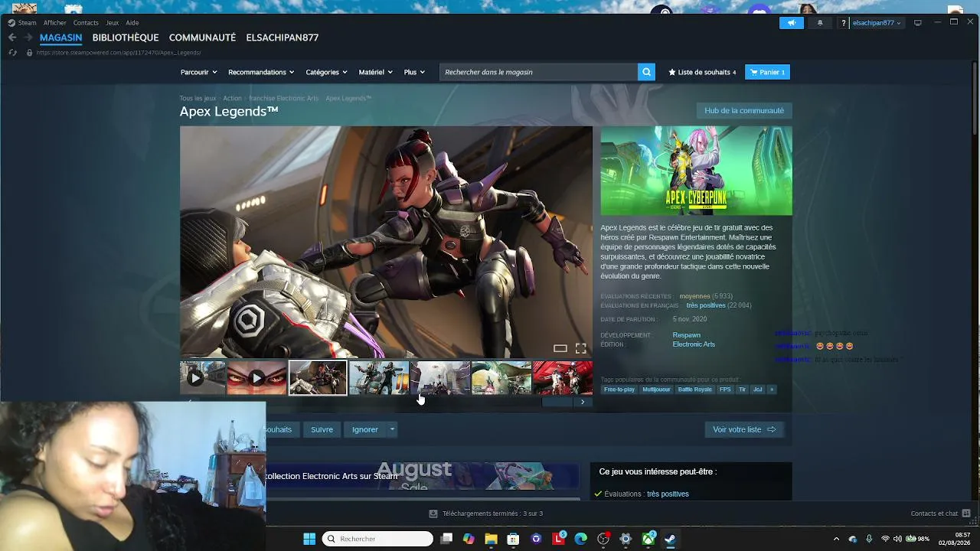
Task: Expand the Plus dropdown
Action: click(414, 72)
